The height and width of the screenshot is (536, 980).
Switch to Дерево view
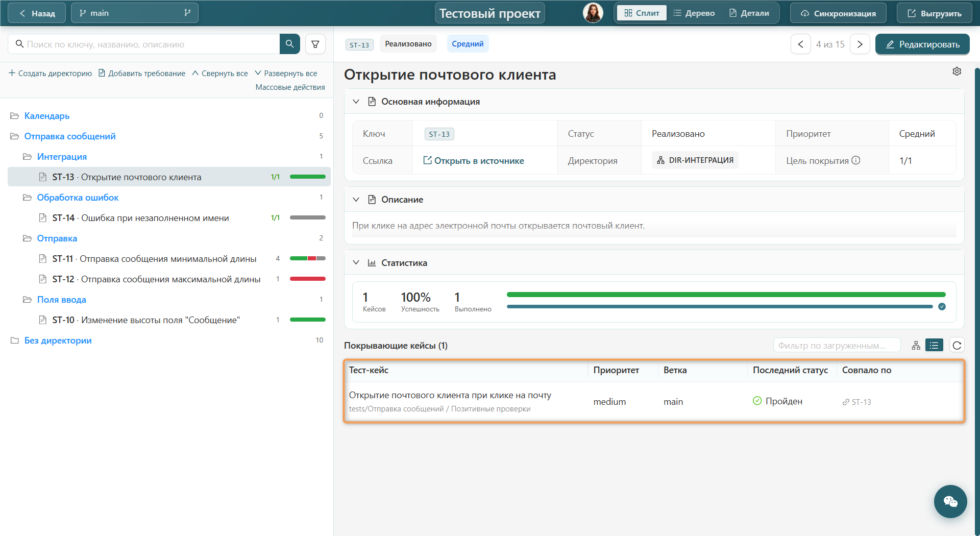click(694, 13)
